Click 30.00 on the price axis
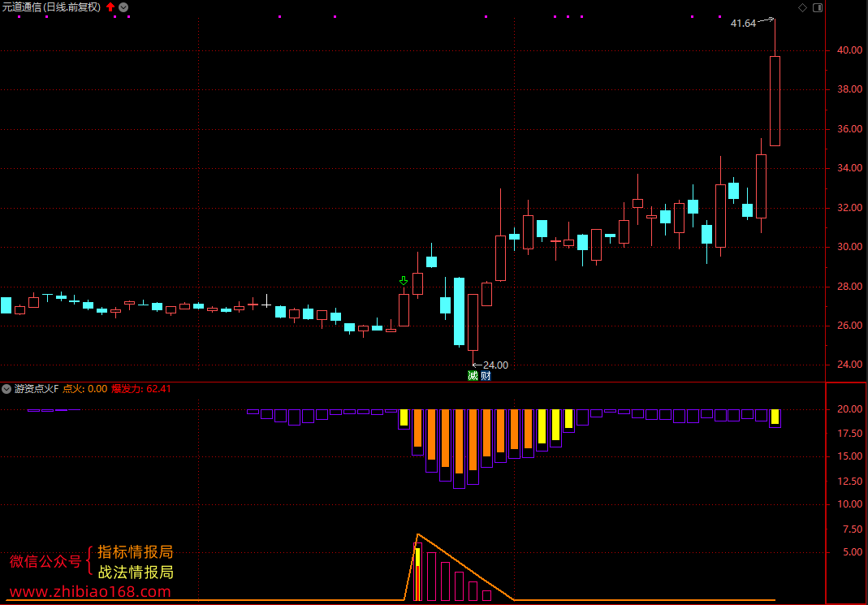The height and width of the screenshot is (605, 868). [x=849, y=247]
